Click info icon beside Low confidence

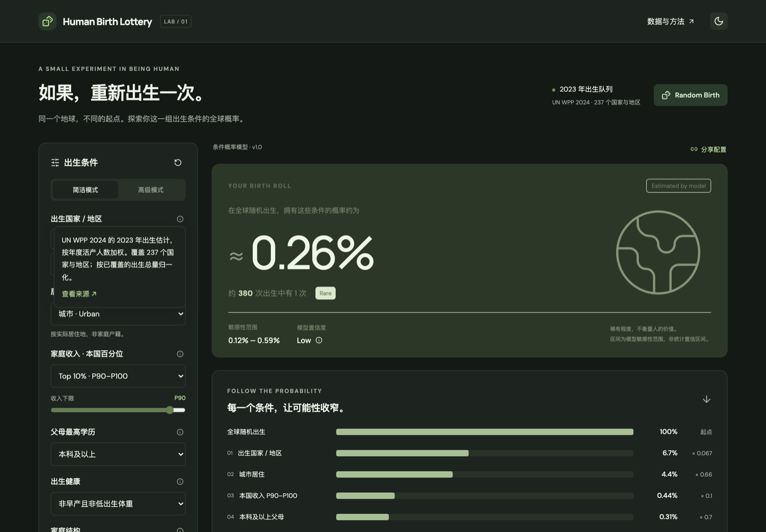point(319,340)
